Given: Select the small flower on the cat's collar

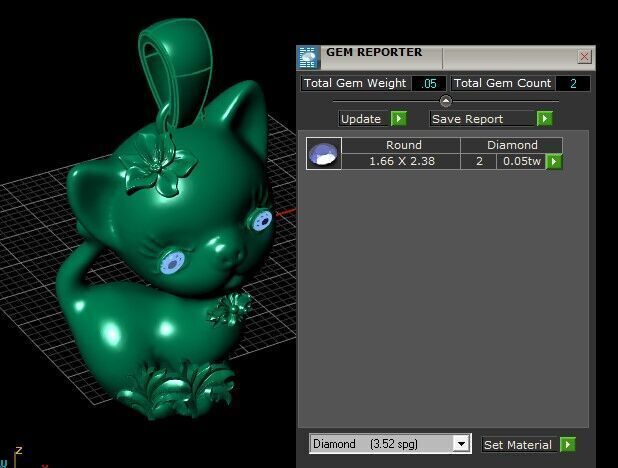Looking at the screenshot, I should [231, 309].
